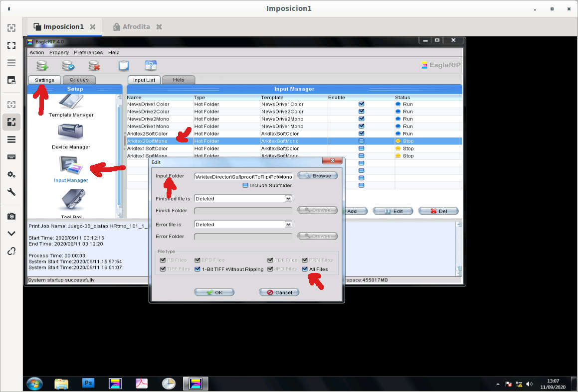Click Browse next to Input Folder
578x392 pixels.
tap(318, 176)
